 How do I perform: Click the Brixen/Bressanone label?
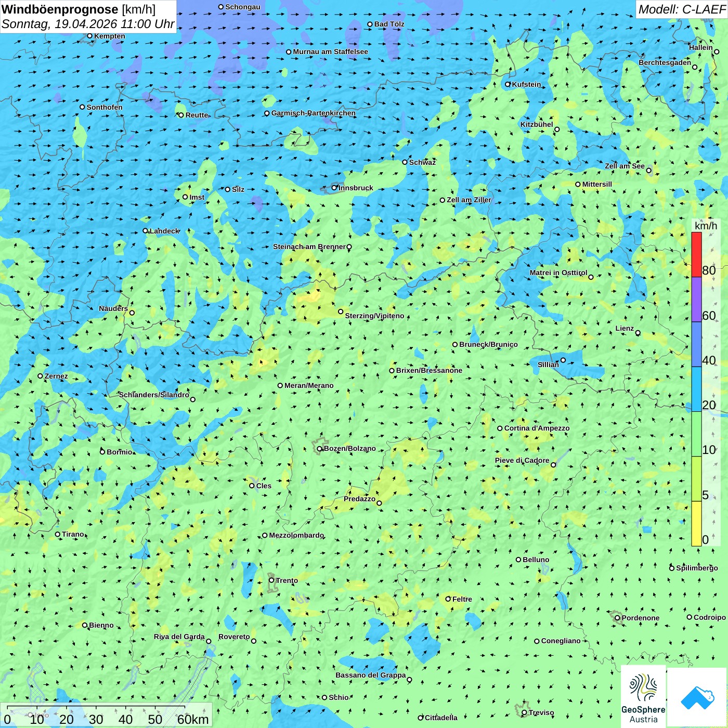[429, 370]
